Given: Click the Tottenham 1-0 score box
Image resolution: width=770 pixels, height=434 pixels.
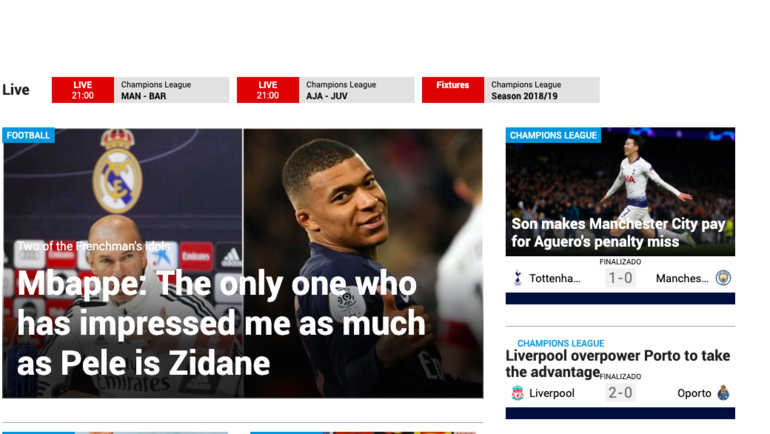Looking at the screenshot, I should click(x=620, y=278).
